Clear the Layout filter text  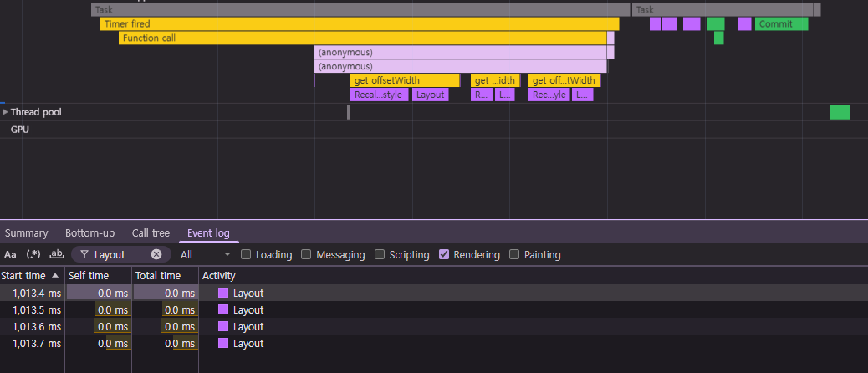pos(156,254)
